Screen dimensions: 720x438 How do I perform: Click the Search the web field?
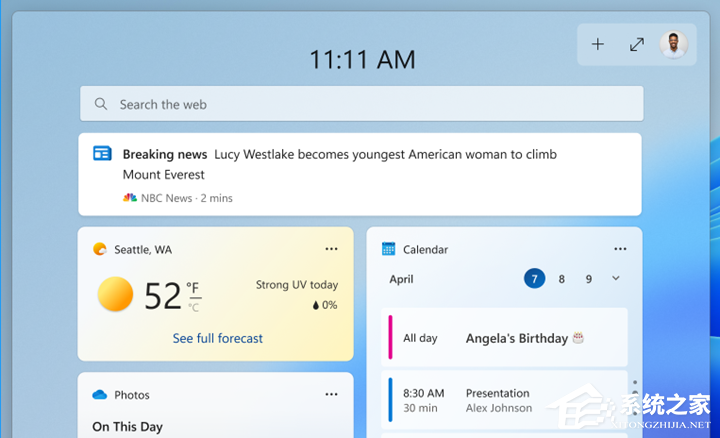pyautogui.click(x=361, y=104)
